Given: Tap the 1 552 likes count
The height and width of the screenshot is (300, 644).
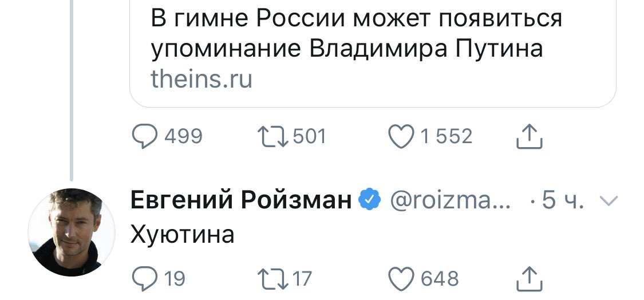Looking at the screenshot, I should pyautogui.click(x=446, y=136).
